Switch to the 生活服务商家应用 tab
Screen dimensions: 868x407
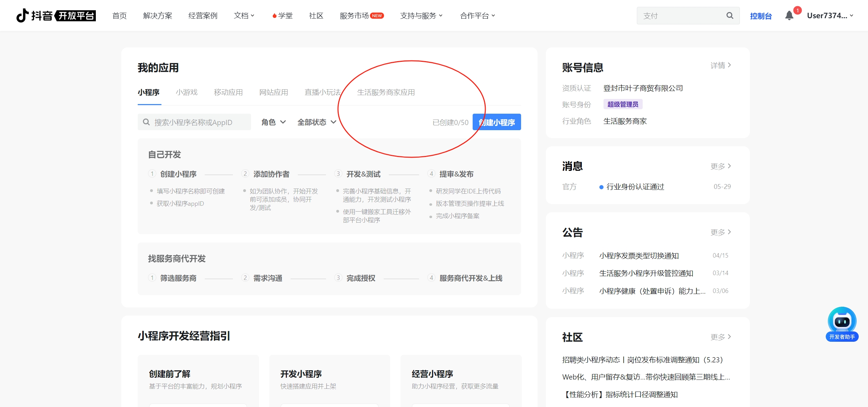[386, 92]
